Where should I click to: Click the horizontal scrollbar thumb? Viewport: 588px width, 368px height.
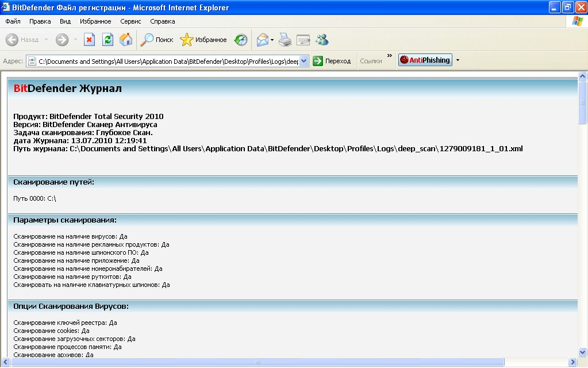click(x=258, y=362)
